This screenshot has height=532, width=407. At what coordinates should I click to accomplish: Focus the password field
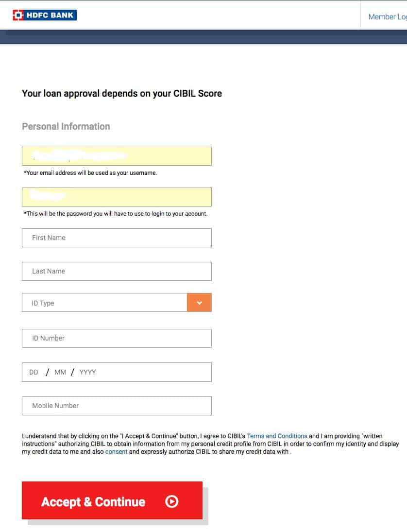(117, 197)
